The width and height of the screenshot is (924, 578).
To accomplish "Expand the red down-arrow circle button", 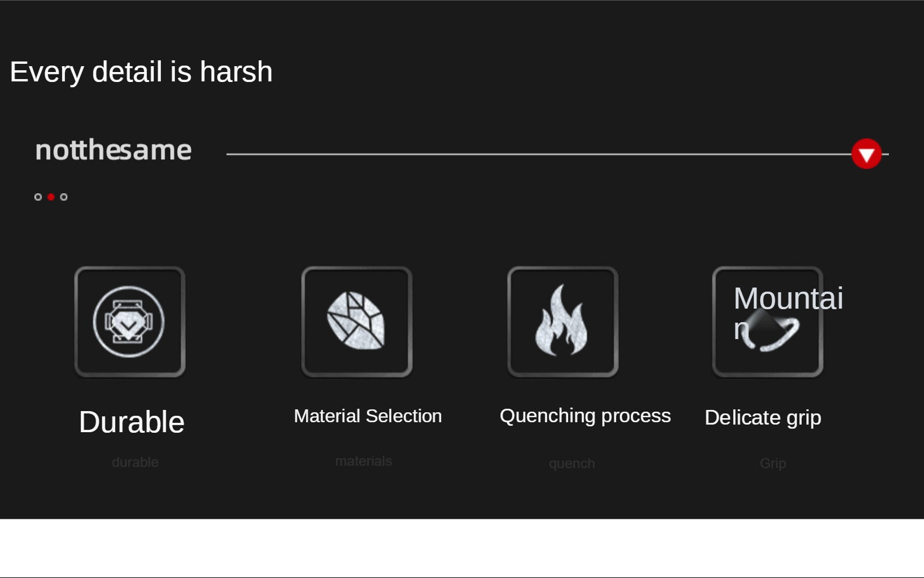I will click(x=866, y=154).
